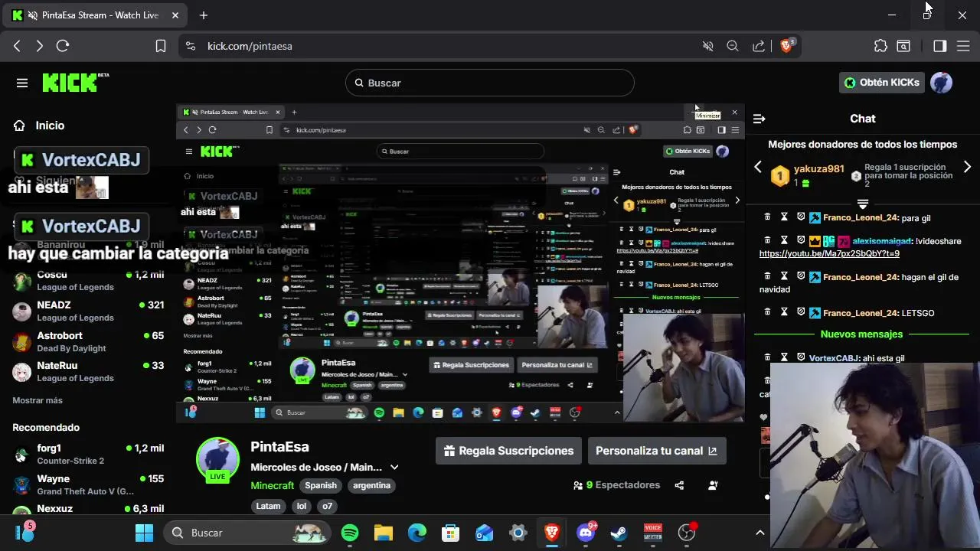
Task: Collapse the top donors panel handle
Action: click(x=863, y=204)
